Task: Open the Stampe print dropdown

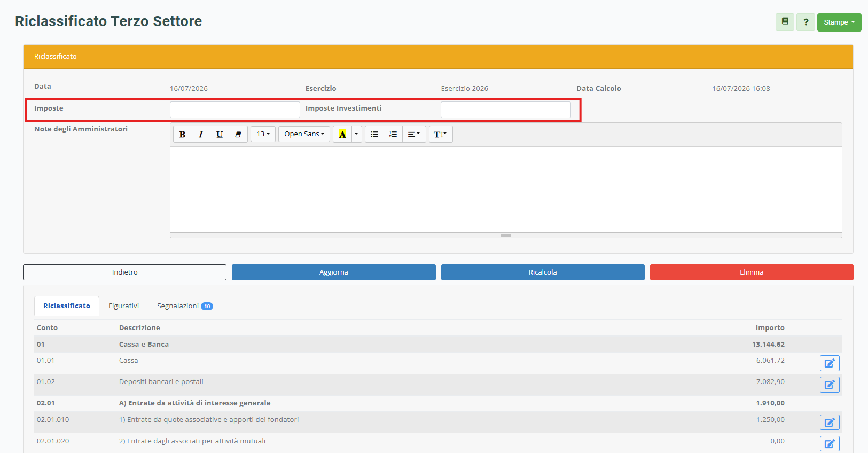Action: click(839, 22)
